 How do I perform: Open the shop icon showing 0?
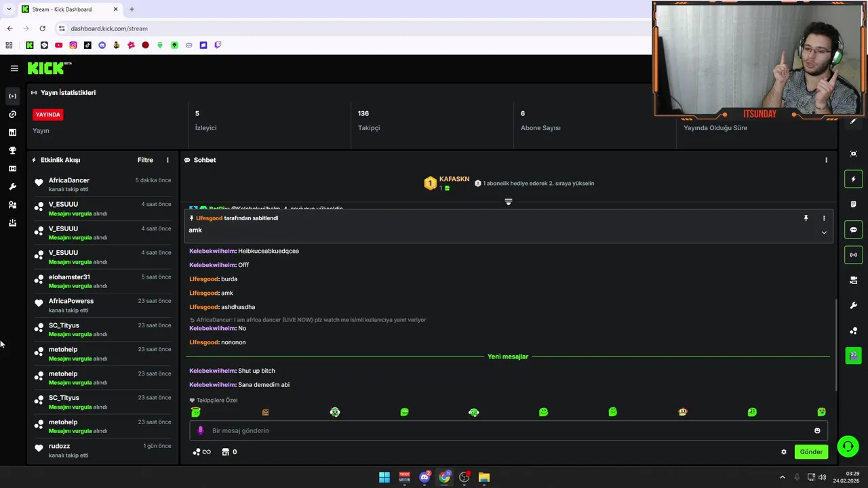coord(229,452)
